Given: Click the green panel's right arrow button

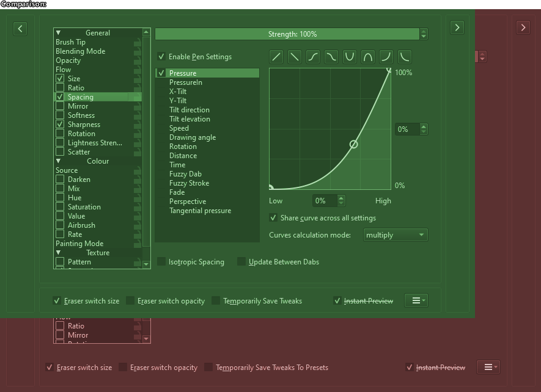Looking at the screenshot, I should click(457, 27).
